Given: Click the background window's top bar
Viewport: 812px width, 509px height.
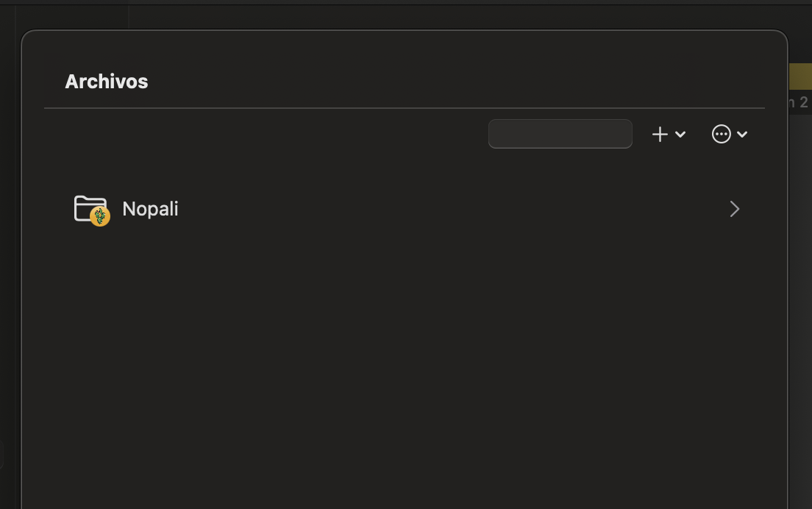Looking at the screenshot, I should click(406, 3).
